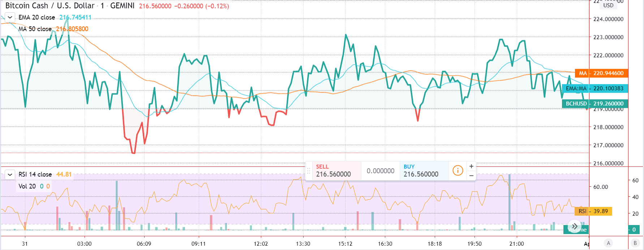The width and height of the screenshot is (644, 250).
Task: Click the minus icon beside the info icon
Action: pyautogui.click(x=471, y=175)
